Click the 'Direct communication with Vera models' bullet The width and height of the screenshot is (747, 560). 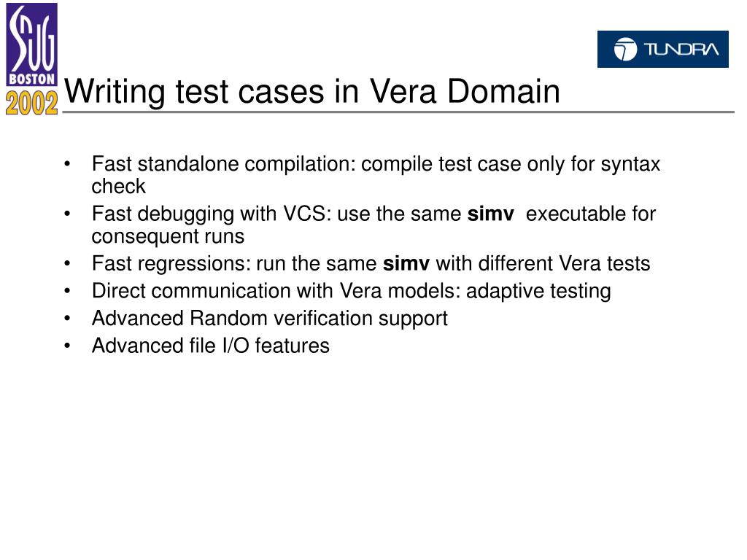point(351,292)
